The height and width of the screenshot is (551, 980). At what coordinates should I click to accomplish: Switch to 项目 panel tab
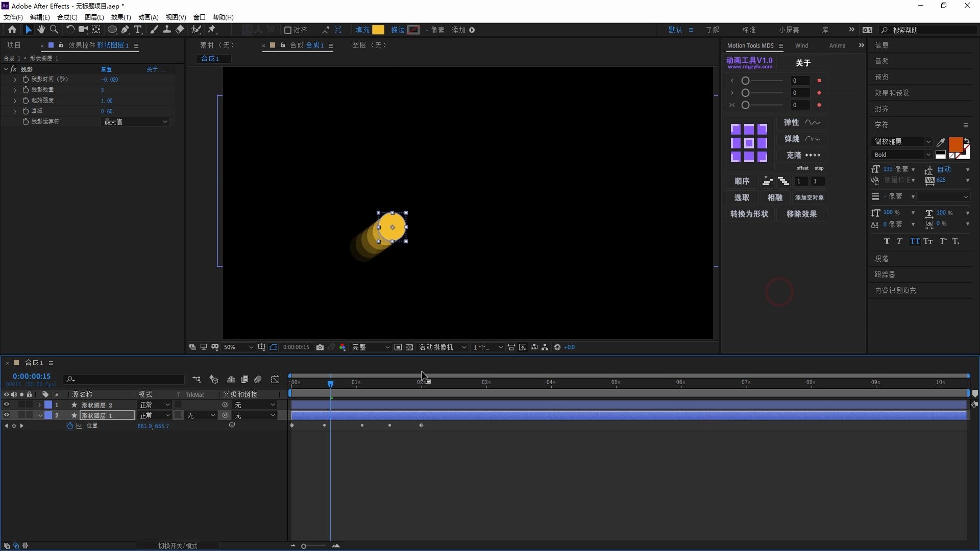click(x=14, y=45)
